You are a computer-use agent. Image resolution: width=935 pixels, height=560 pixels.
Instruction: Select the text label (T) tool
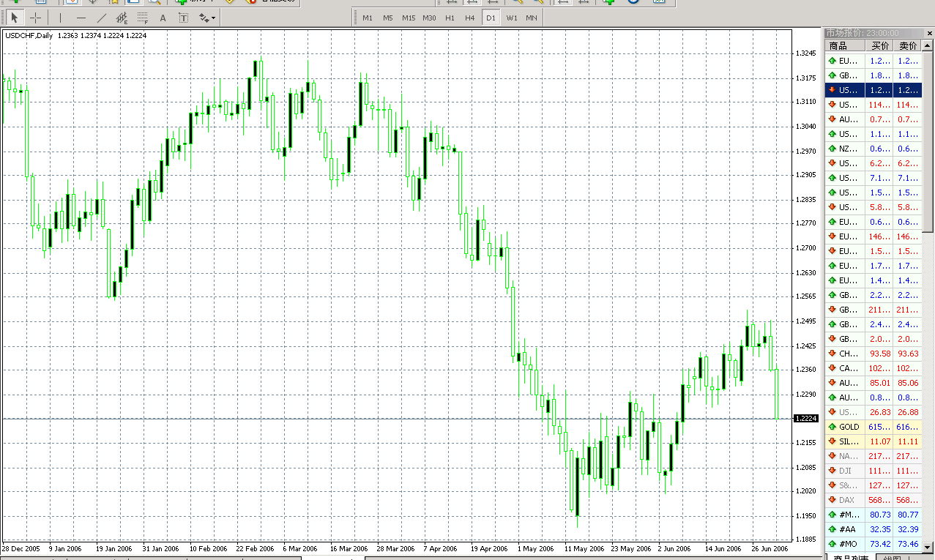(x=183, y=18)
